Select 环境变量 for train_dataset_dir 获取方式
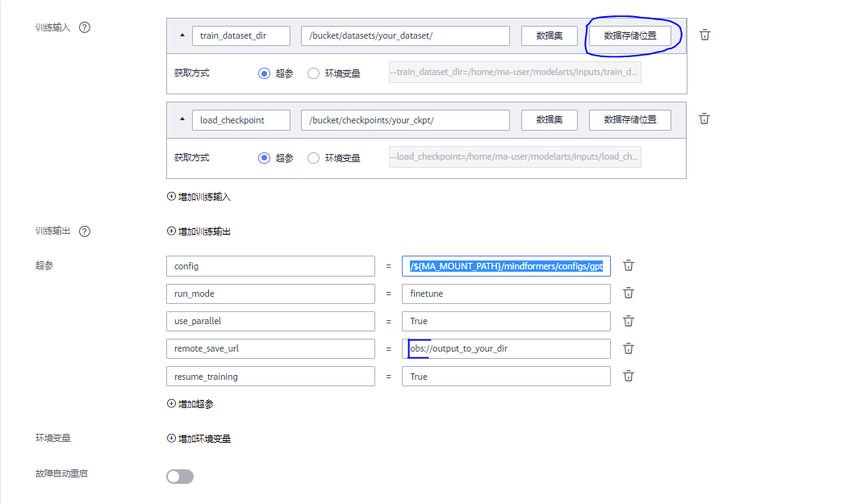Viewport: 865px width, 504px height. 313,73
